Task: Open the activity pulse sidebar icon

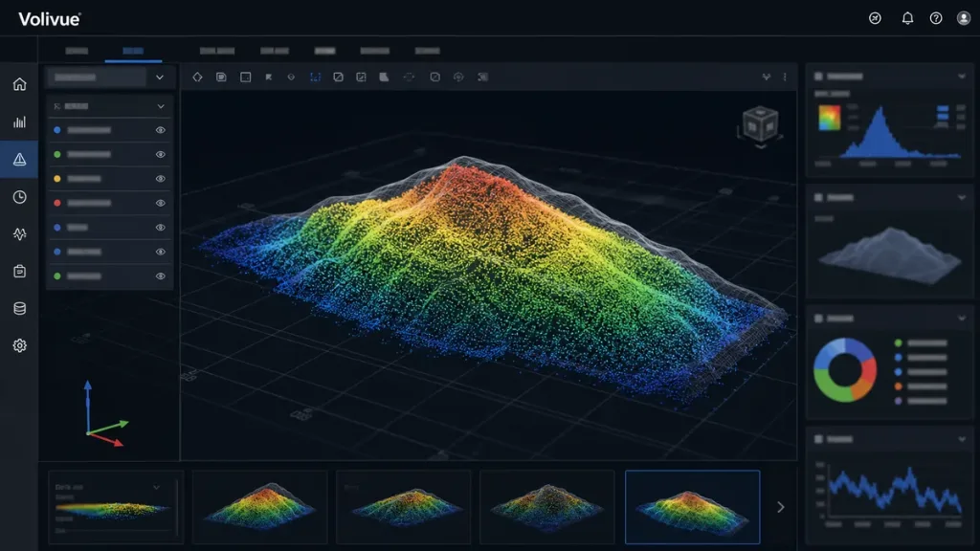Action: click(x=19, y=233)
